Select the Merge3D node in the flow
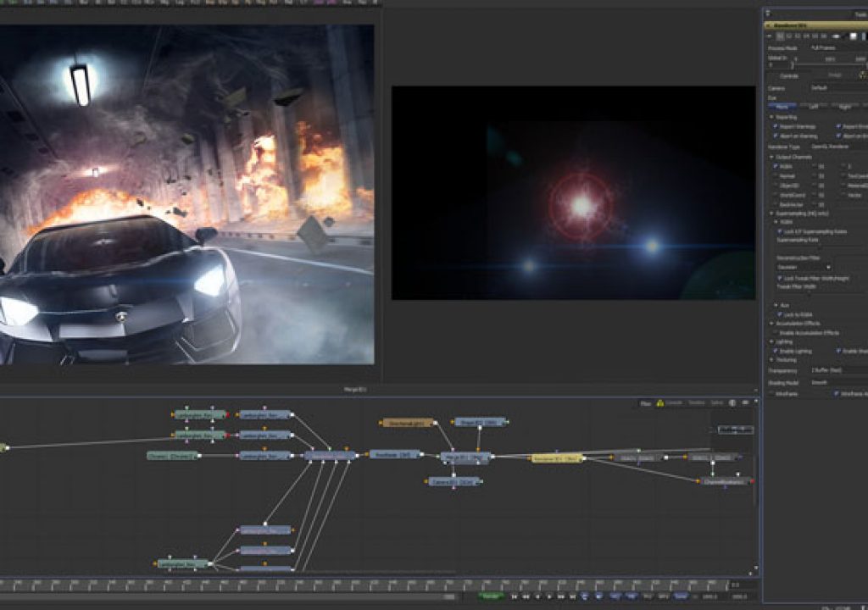Screen dimensions: 868x610 [465, 457]
